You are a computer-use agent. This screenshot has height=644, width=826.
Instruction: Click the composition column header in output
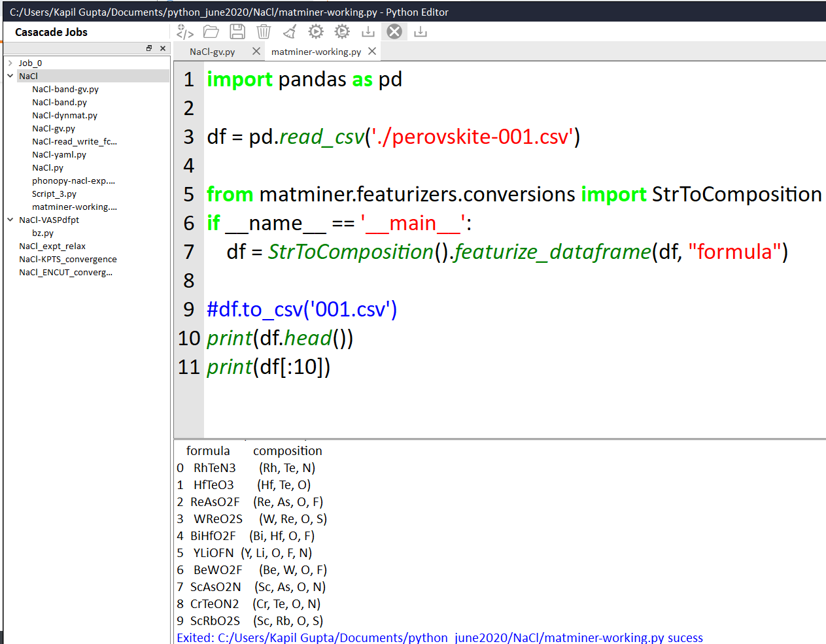click(288, 451)
